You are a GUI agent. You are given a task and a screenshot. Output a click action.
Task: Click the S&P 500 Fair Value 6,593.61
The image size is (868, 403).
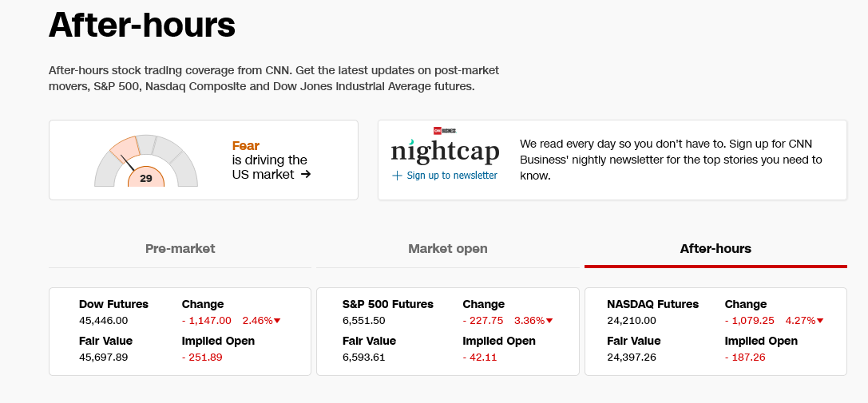click(x=364, y=358)
